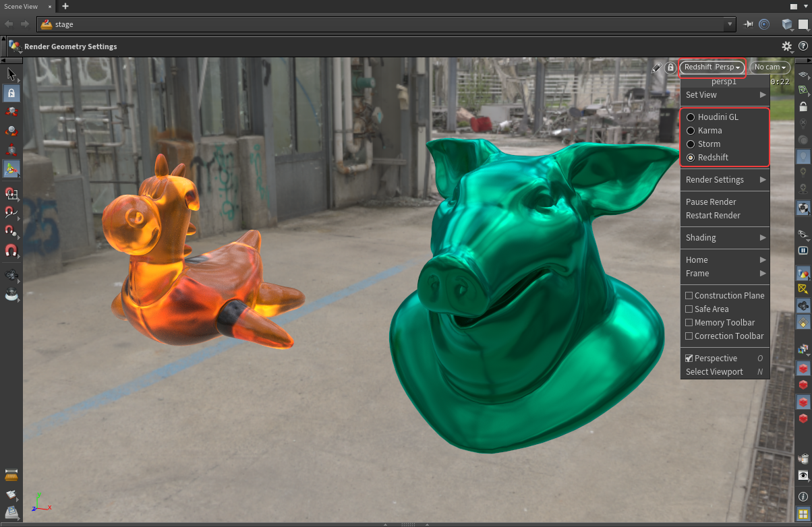The width and height of the screenshot is (812, 527).
Task: Enable the Safe Area checkbox
Action: (x=689, y=309)
